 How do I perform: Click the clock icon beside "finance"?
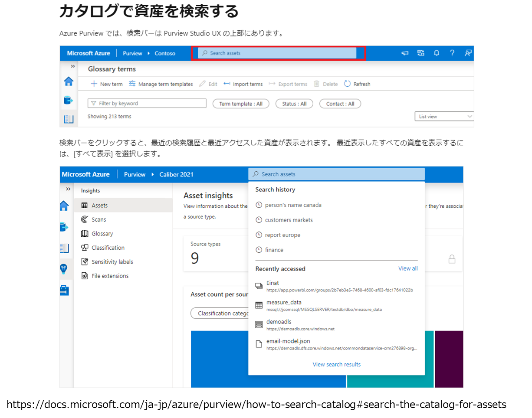point(259,250)
